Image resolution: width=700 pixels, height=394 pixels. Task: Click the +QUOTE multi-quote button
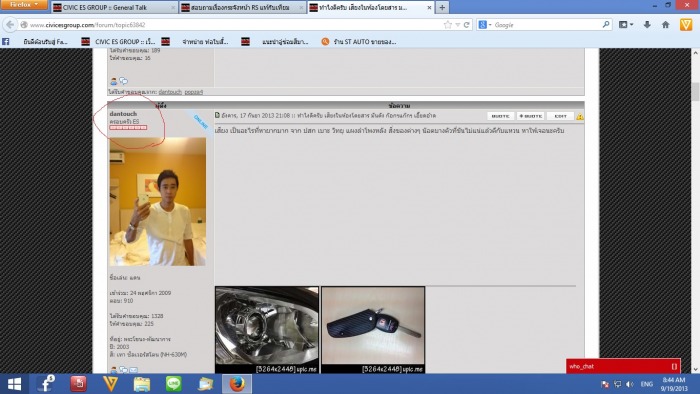tap(530, 116)
